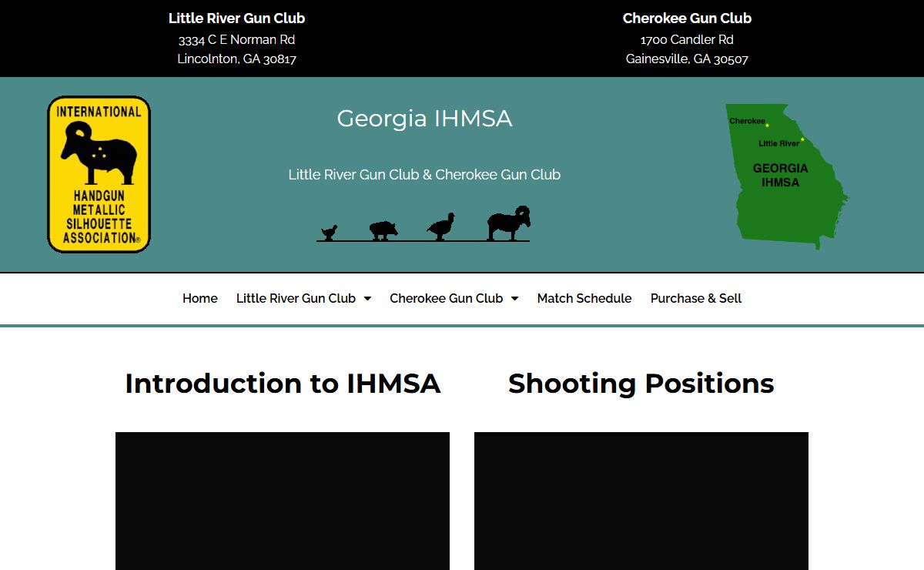Go to the Match Schedule page
The width and height of the screenshot is (924, 570).
(584, 298)
